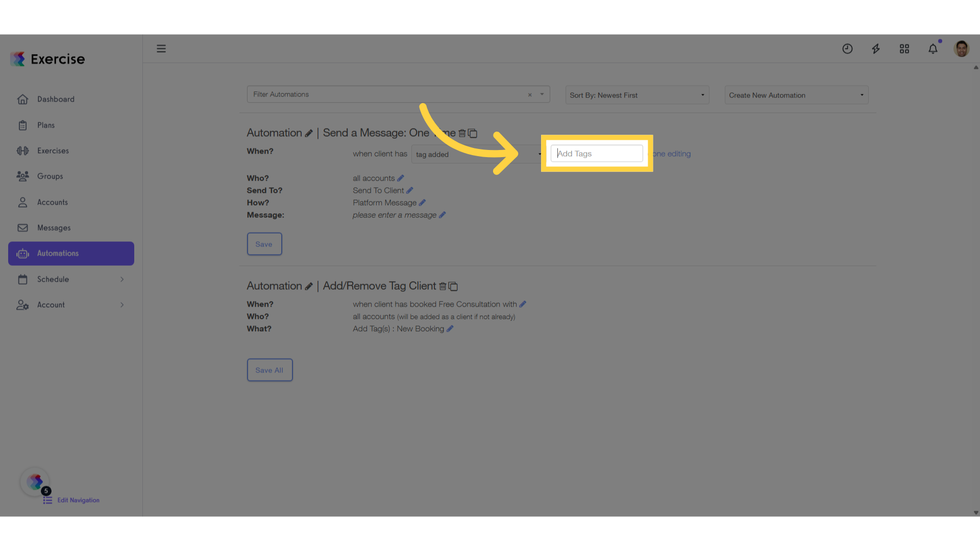Click the done editing link

pyautogui.click(x=671, y=154)
